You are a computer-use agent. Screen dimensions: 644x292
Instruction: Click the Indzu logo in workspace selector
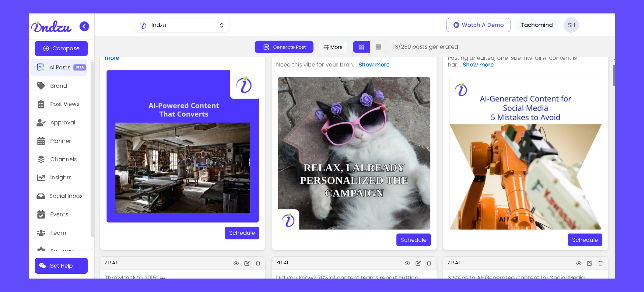point(143,25)
